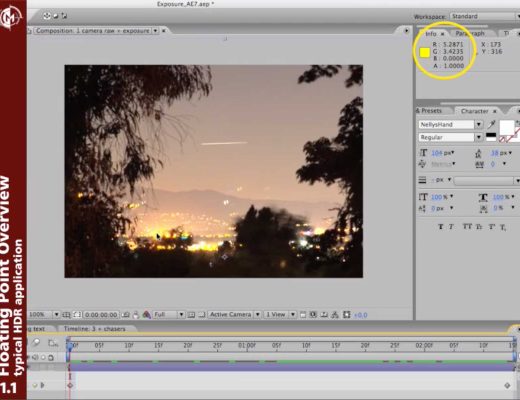
Task: Select the Composition 1 camera raw exposure tab
Action: pyautogui.click(x=93, y=31)
